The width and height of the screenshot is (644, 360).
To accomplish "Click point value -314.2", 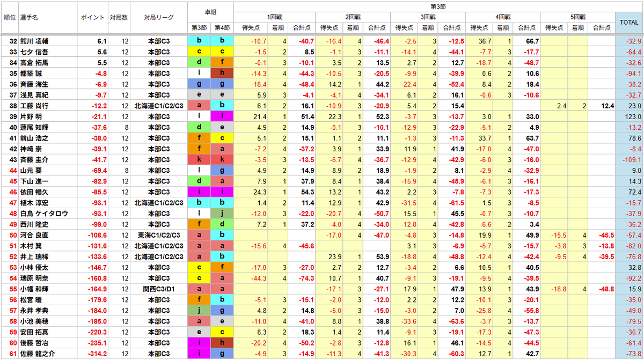I will tap(98, 354).
